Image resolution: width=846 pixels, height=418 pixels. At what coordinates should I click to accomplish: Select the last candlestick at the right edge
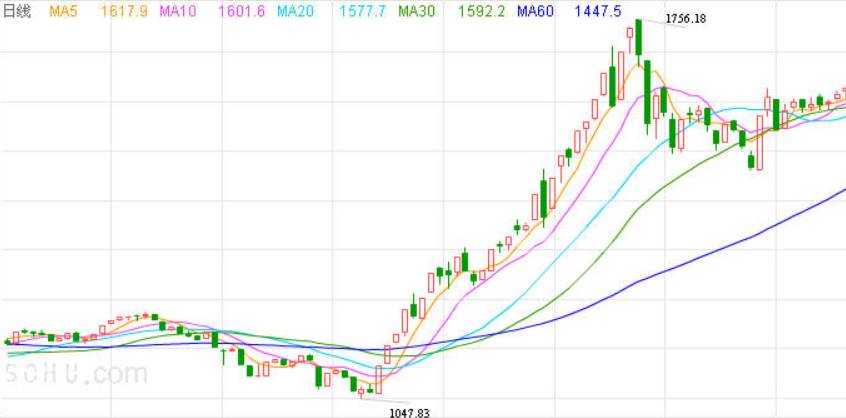(843, 92)
